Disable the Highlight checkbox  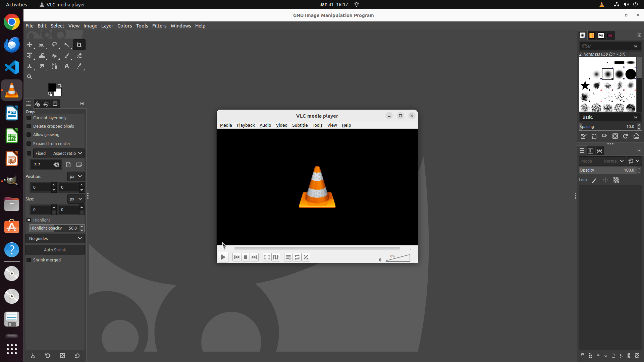tap(29, 220)
